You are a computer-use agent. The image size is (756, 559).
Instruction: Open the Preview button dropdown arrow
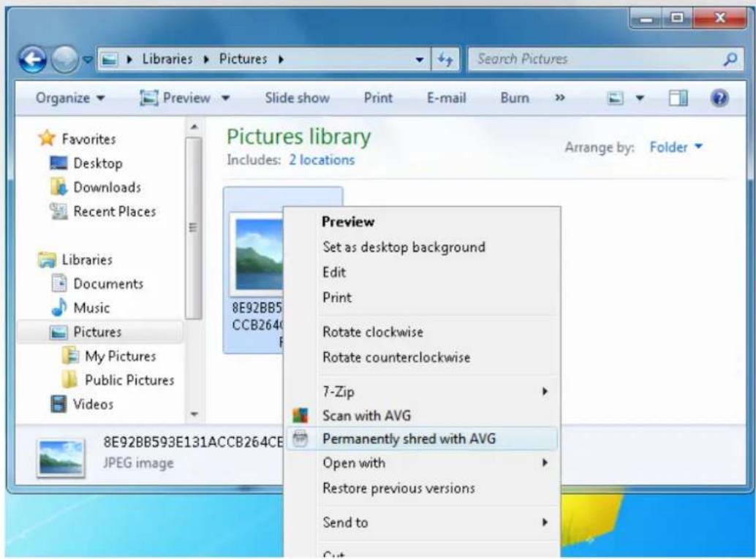(x=226, y=99)
